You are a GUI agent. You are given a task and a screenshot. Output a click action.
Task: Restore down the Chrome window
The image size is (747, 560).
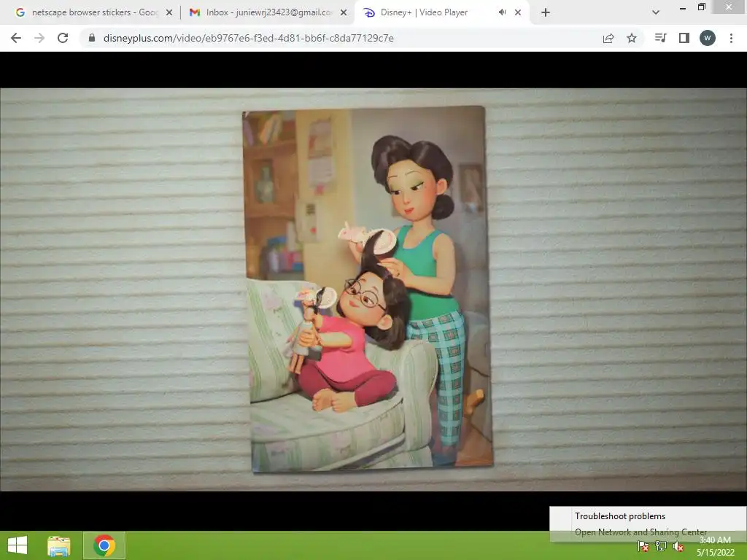[x=701, y=7]
